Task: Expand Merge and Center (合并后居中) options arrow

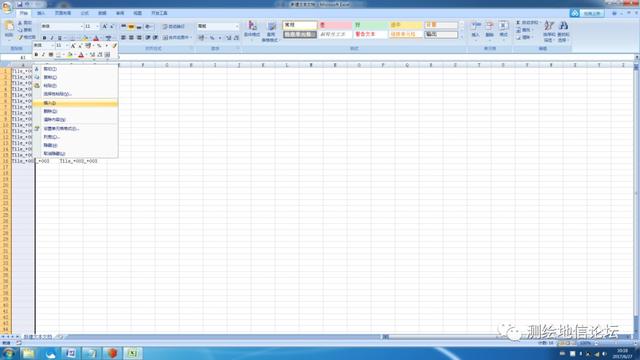Action: tap(191, 38)
